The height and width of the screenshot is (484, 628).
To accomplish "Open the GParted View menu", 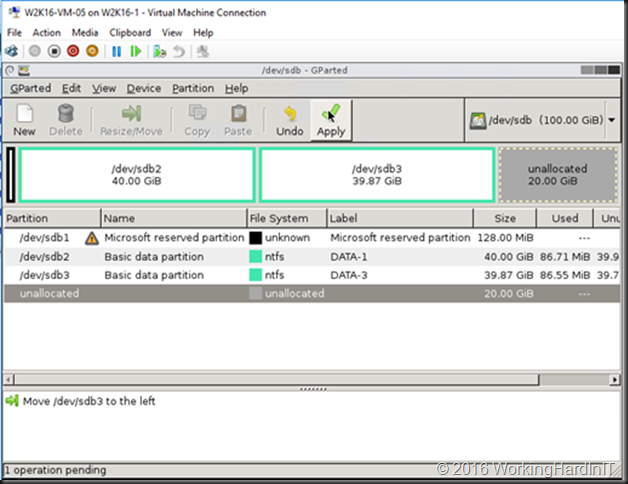I will (x=104, y=88).
